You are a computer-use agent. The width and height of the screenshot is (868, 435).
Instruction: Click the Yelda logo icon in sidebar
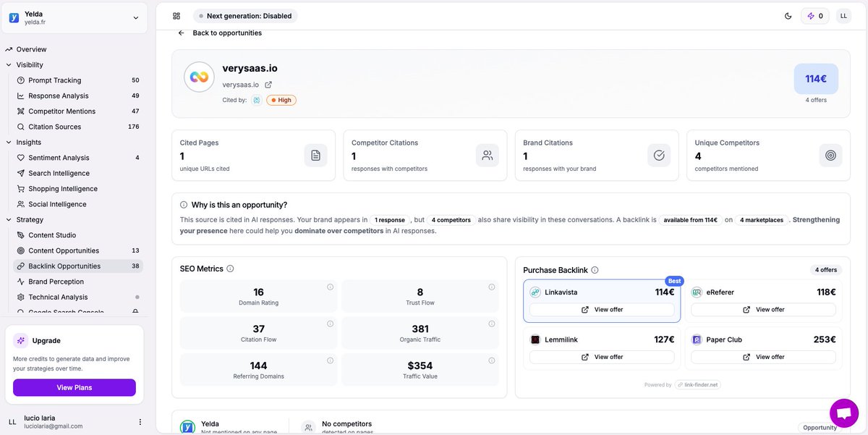point(14,18)
